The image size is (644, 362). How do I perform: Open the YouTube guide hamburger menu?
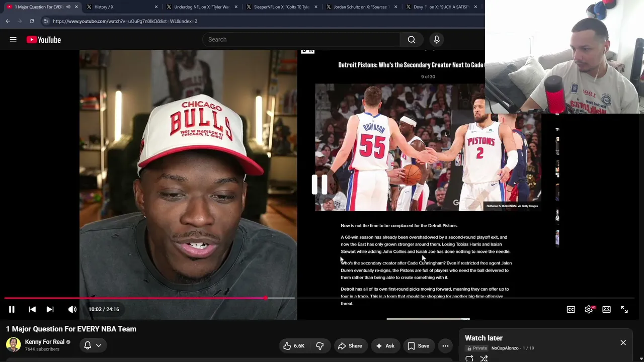13,40
